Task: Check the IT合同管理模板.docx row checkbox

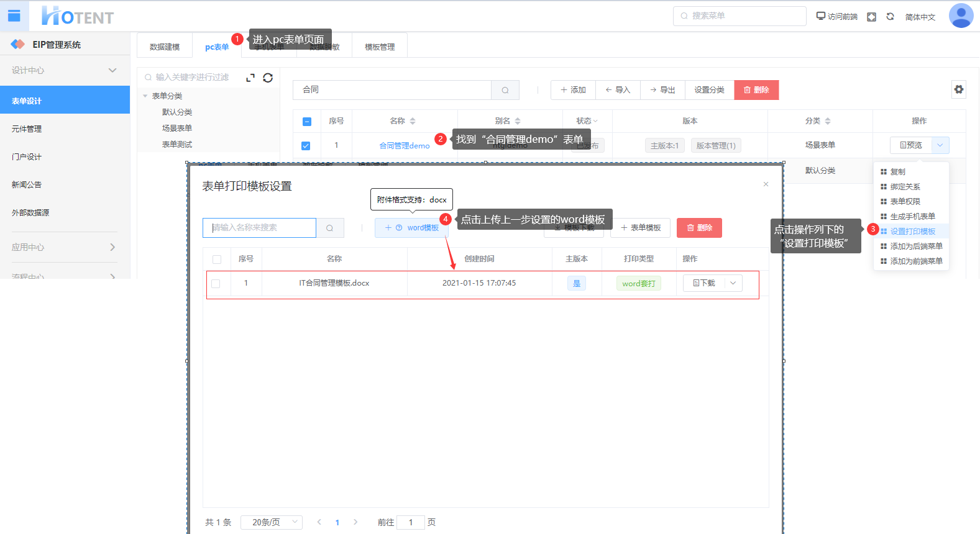Action: pyautogui.click(x=216, y=284)
